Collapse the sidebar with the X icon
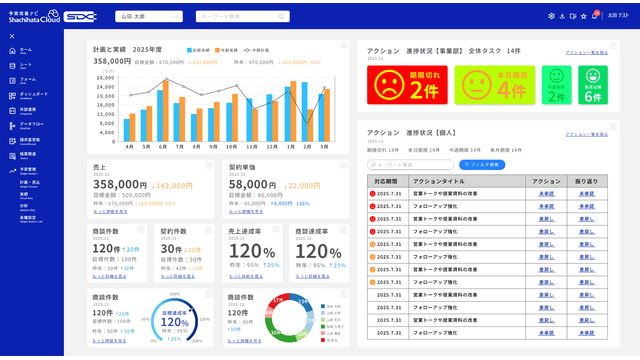The width and height of the screenshot is (640, 360). 12,36
